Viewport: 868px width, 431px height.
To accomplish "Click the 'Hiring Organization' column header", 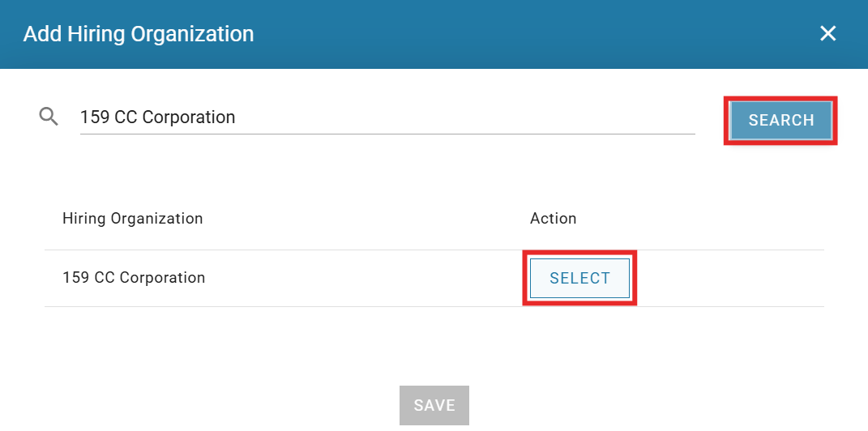I will coord(132,218).
